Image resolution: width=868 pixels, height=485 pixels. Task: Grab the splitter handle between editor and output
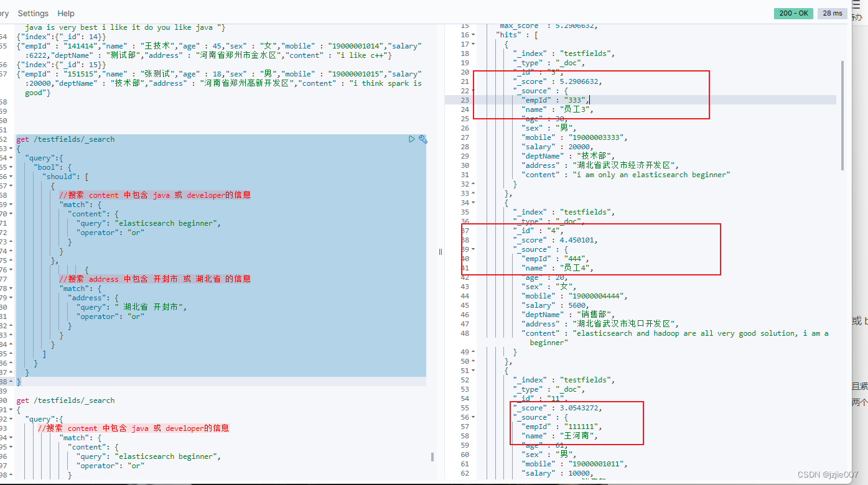(x=441, y=252)
